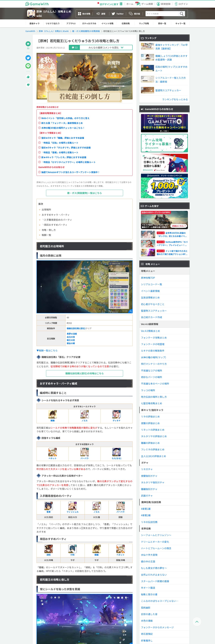Open 掲示板 header menu
Viewport: 215px width, 644px height.
click(x=134, y=14)
